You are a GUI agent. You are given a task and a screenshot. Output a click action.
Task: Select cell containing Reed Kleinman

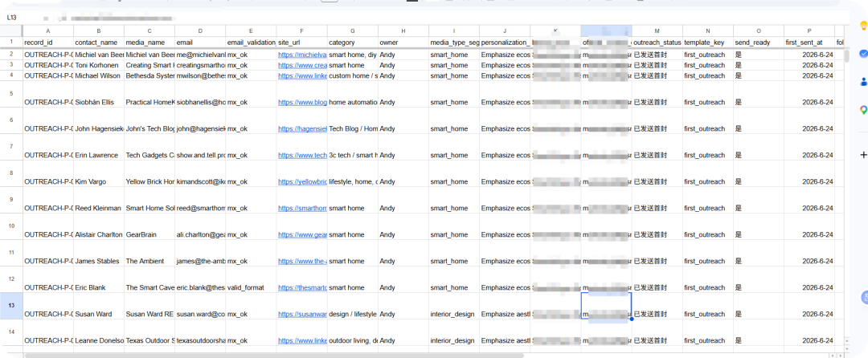99,201
